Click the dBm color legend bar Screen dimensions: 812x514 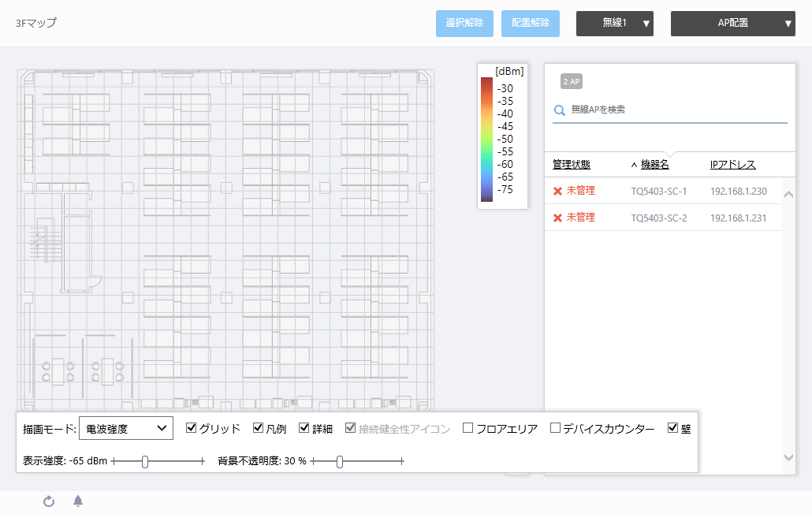[x=486, y=140]
